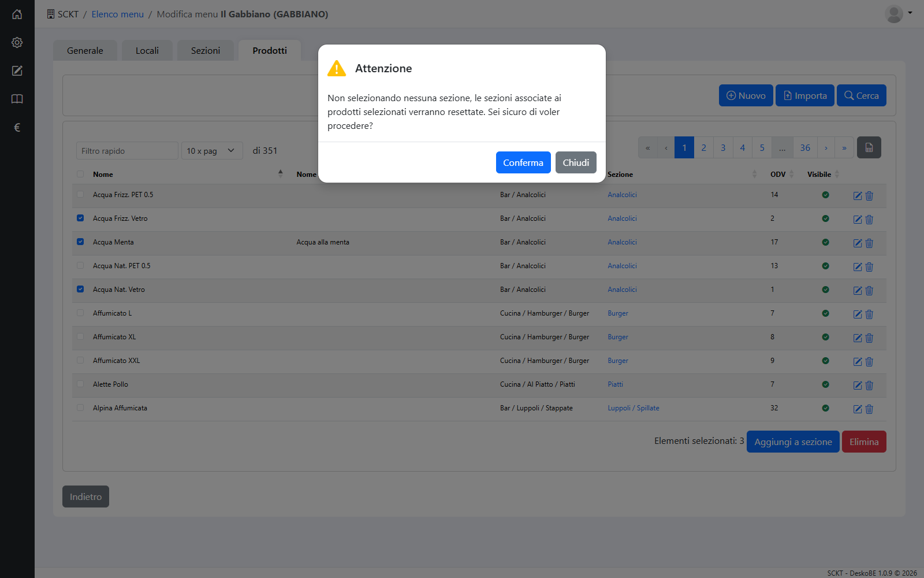The image size is (924, 578).
Task: Follow the Elenco menu breadcrumb link
Action: [117, 14]
